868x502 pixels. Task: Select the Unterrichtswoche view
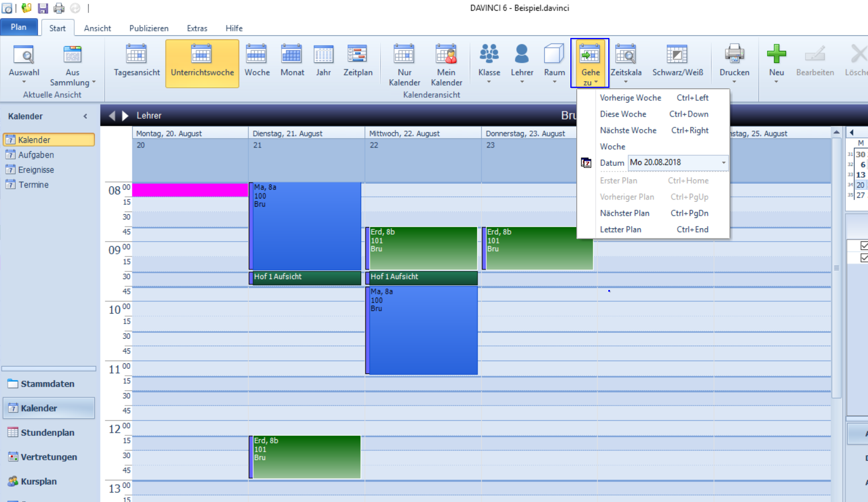(x=202, y=64)
